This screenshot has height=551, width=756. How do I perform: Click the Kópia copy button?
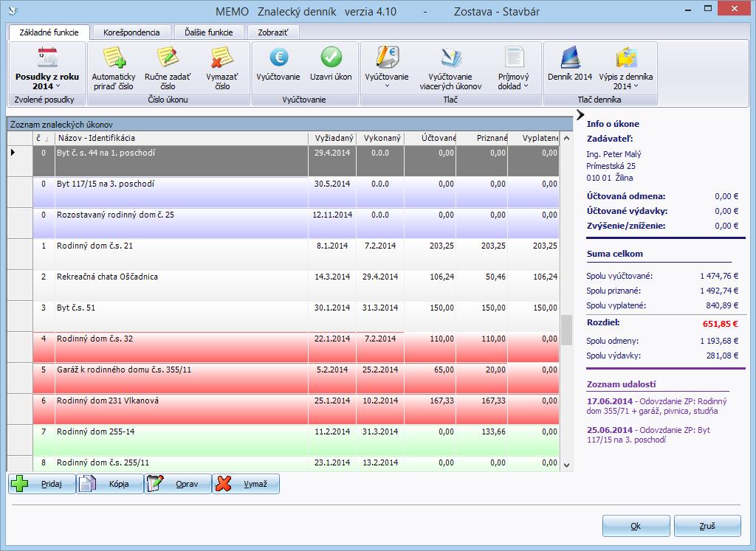pos(110,484)
